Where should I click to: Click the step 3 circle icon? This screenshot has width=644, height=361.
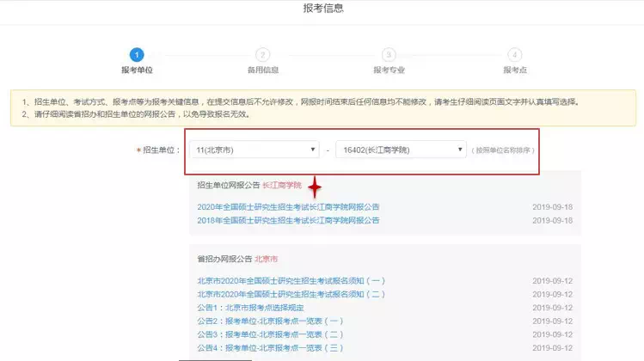click(389, 54)
